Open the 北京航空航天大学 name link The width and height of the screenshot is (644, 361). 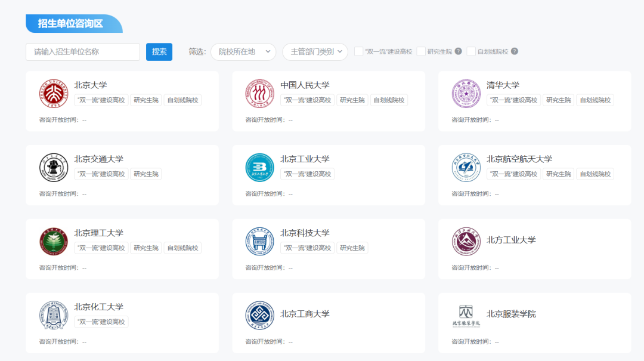point(519,159)
